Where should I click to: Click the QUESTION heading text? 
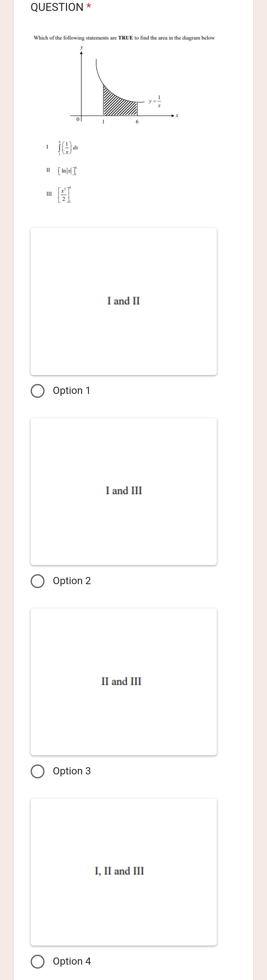57,7
